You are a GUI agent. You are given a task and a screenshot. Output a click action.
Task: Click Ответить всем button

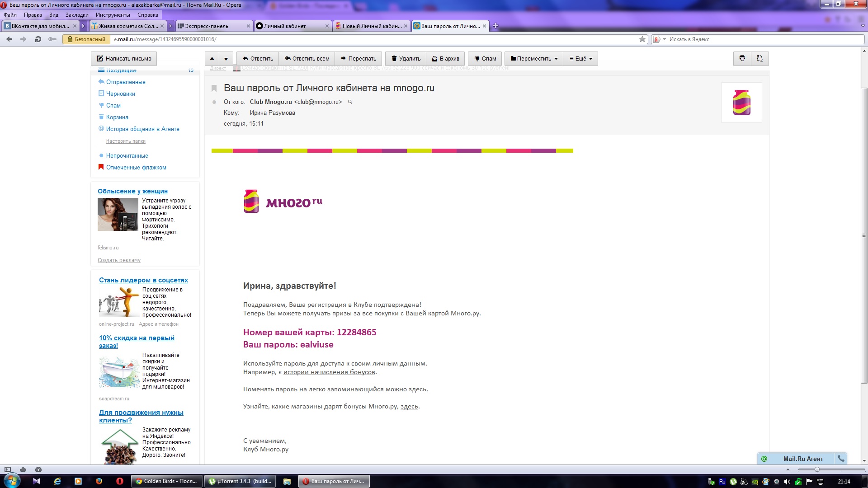pyautogui.click(x=307, y=59)
